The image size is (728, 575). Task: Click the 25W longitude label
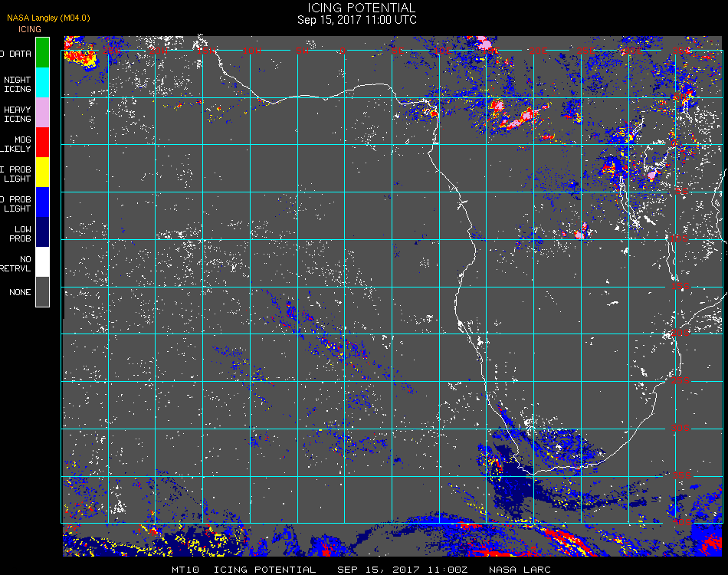coord(112,50)
